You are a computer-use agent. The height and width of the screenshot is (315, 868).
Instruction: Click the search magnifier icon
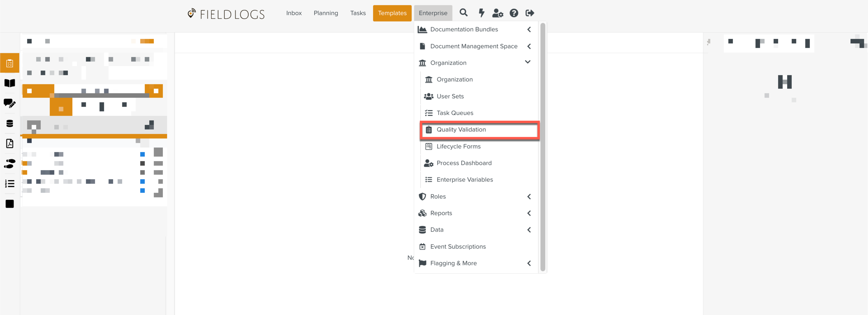click(463, 13)
